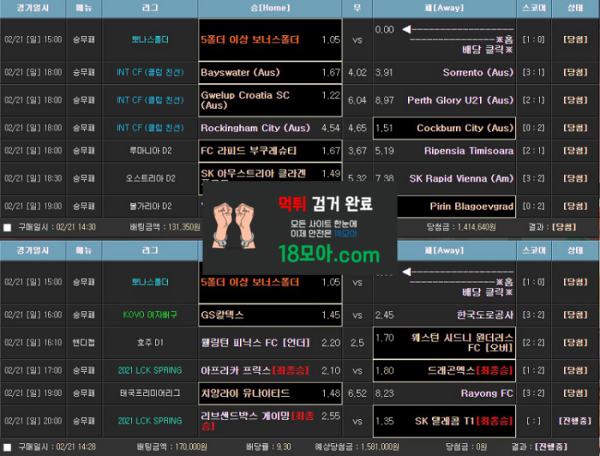Screen dimensions: 600x456
Task: Select Sorrento (Aus) away odds 3.91
Action: [x=443, y=72]
